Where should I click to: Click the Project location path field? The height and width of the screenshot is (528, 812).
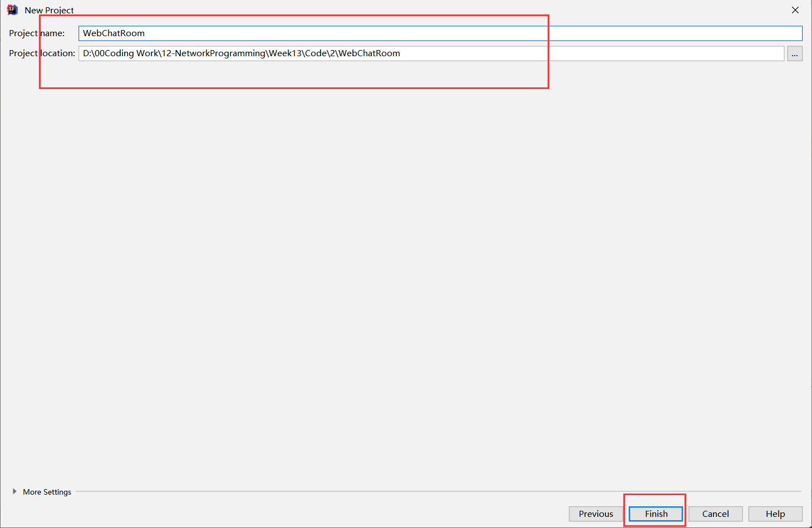tap(431, 53)
